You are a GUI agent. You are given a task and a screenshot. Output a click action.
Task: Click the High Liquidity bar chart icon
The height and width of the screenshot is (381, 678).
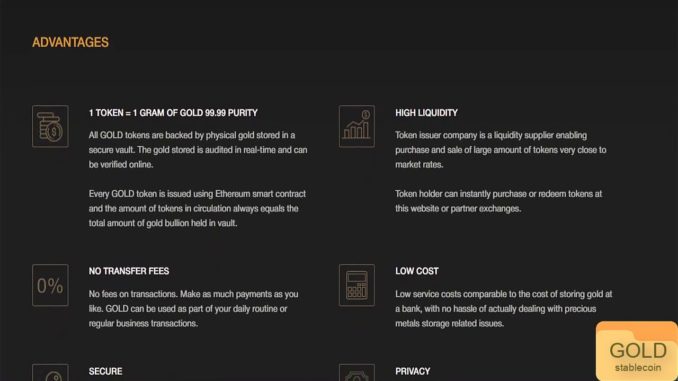pos(357,126)
